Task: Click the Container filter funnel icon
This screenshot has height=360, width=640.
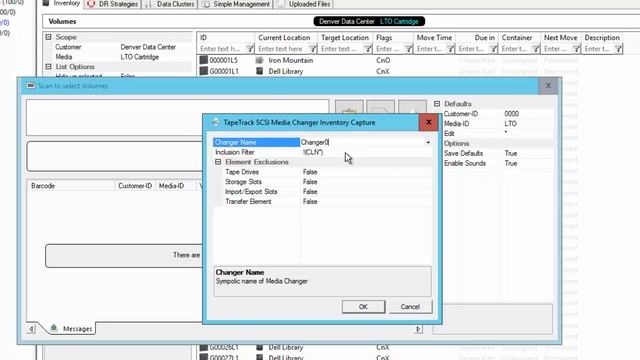Action: (x=536, y=49)
